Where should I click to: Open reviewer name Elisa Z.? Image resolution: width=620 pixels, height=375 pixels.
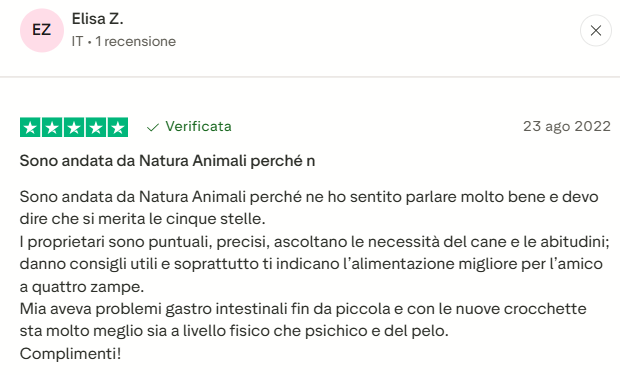[x=97, y=19]
